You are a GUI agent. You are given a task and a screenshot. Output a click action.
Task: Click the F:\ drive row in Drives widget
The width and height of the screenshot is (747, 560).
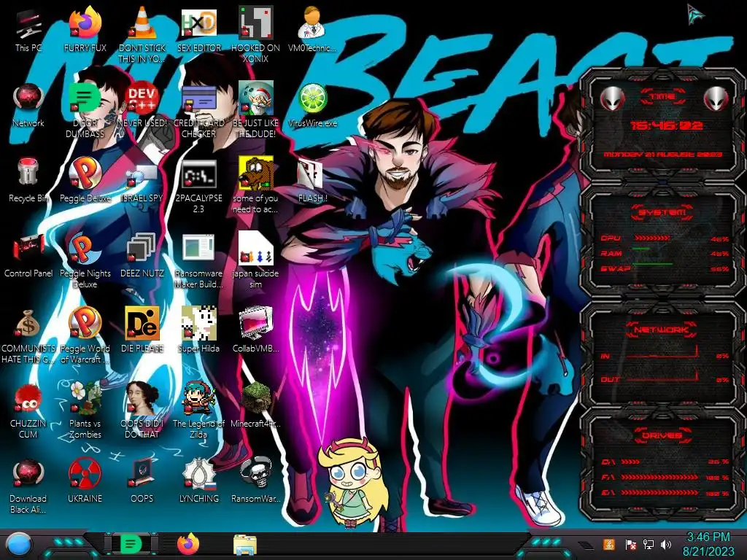click(x=665, y=477)
